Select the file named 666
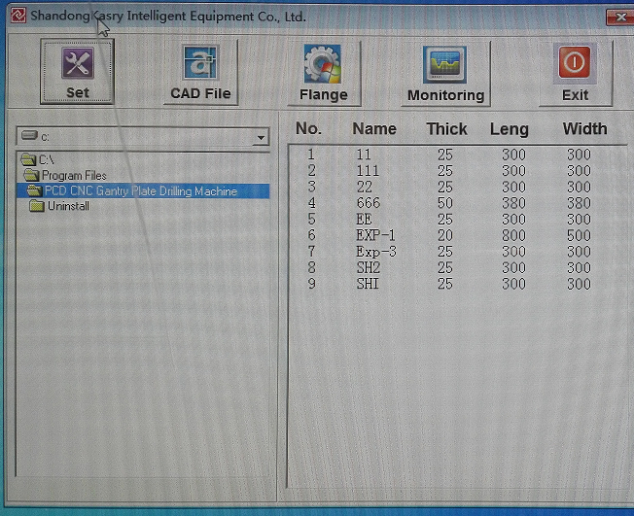The height and width of the screenshot is (516, 634). (368, 203)
